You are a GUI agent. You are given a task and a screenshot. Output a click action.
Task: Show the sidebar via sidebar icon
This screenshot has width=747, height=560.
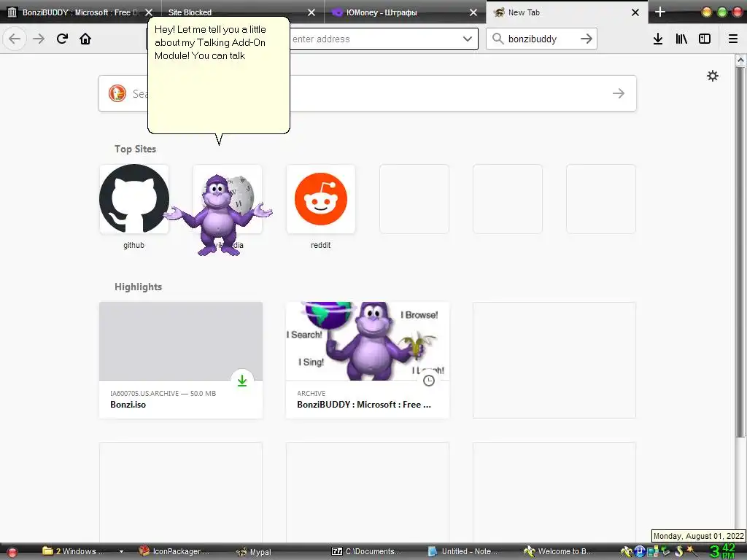tap(705, 39)
